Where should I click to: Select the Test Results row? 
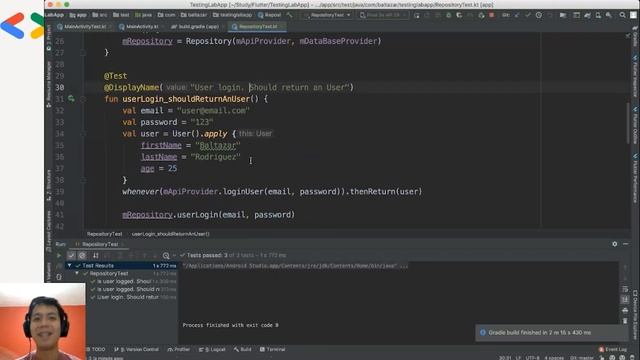pyautogui.click(x=122, y=266)
